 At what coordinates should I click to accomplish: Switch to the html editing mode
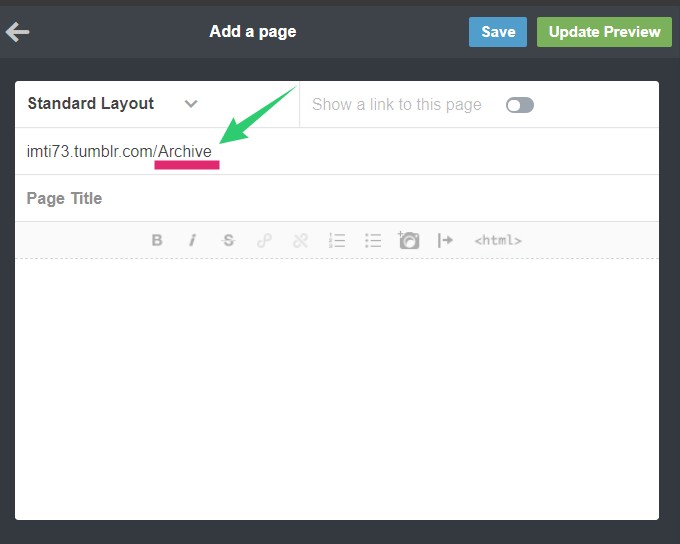click(x=498, y=240)
